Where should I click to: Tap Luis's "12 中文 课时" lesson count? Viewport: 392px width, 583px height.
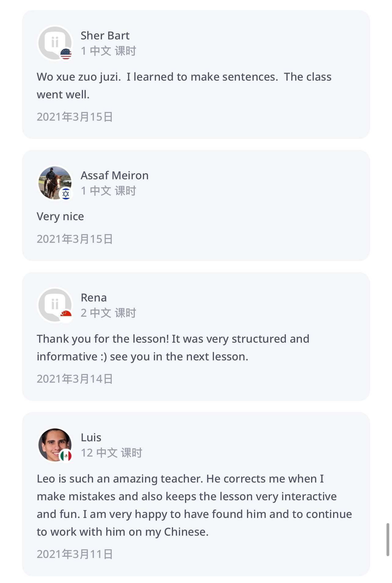(x=111, y=453)
